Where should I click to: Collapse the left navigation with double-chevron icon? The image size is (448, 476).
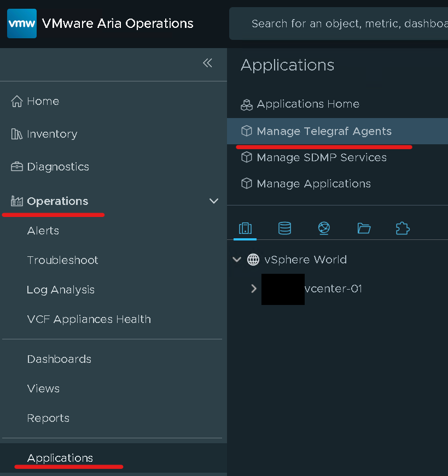coord(207,63)
